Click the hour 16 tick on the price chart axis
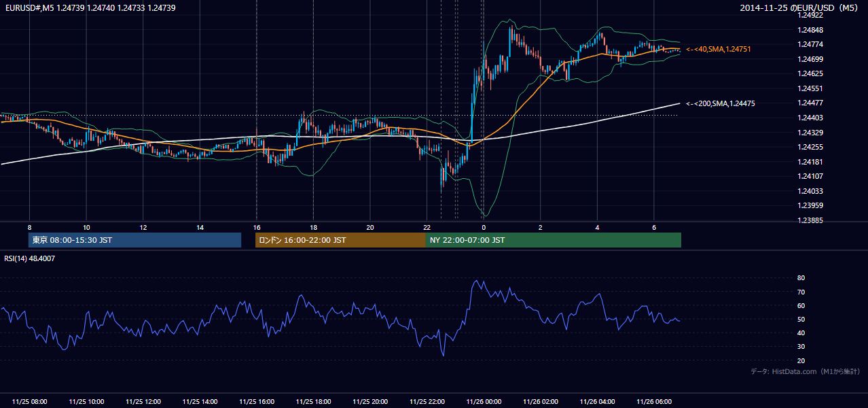868x408 pixels. 257,227
